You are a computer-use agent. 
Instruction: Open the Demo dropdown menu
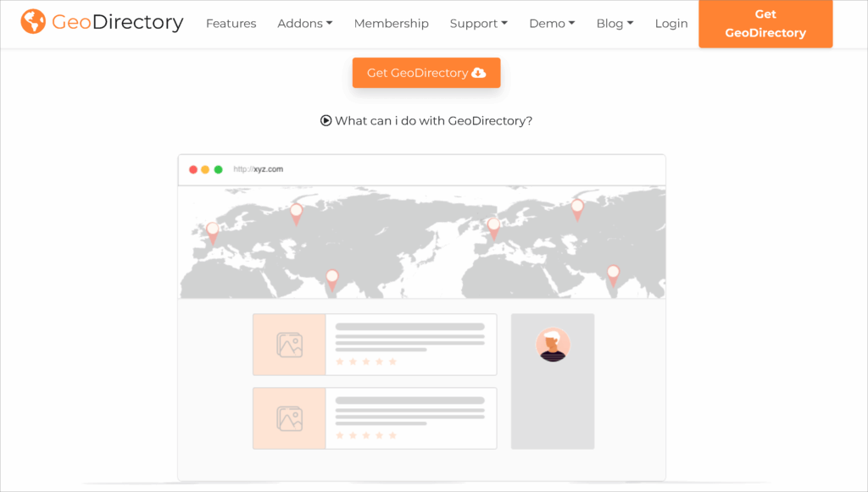click(x=552, y=24)
